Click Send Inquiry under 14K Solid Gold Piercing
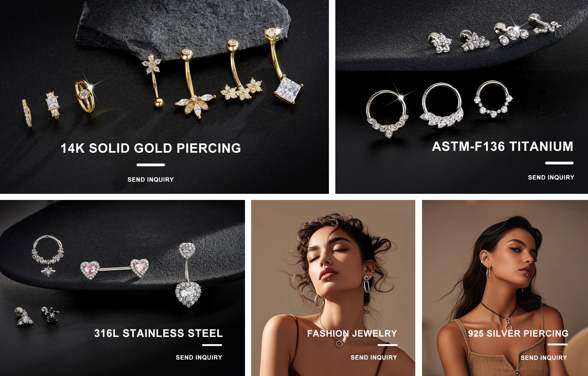Viewport: 588px width, 376px height. tap(150, 180)
